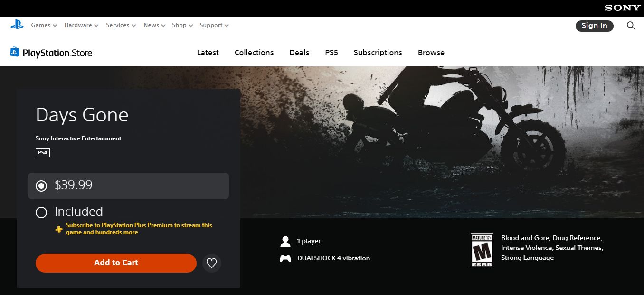Click the Sign In button
644x295 pixels.
click(595, 26)
